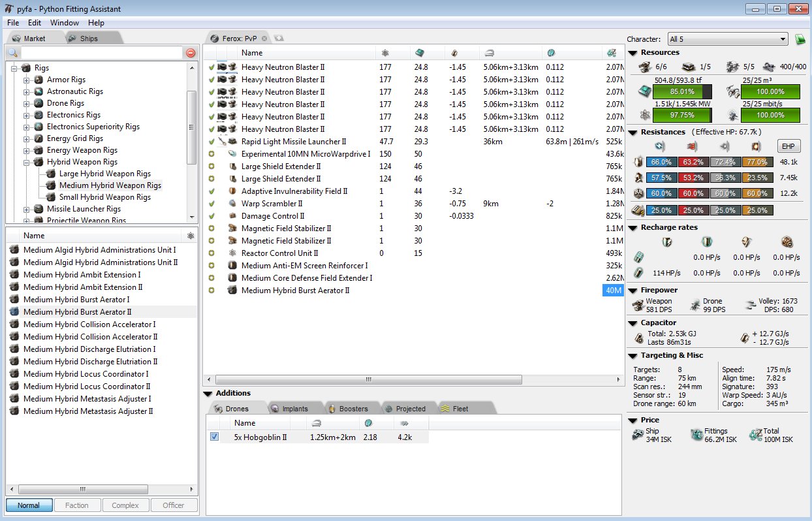Screen dimensions: 812x521
Task: Open the Character dropdown showing All 5
Action: 728,39
